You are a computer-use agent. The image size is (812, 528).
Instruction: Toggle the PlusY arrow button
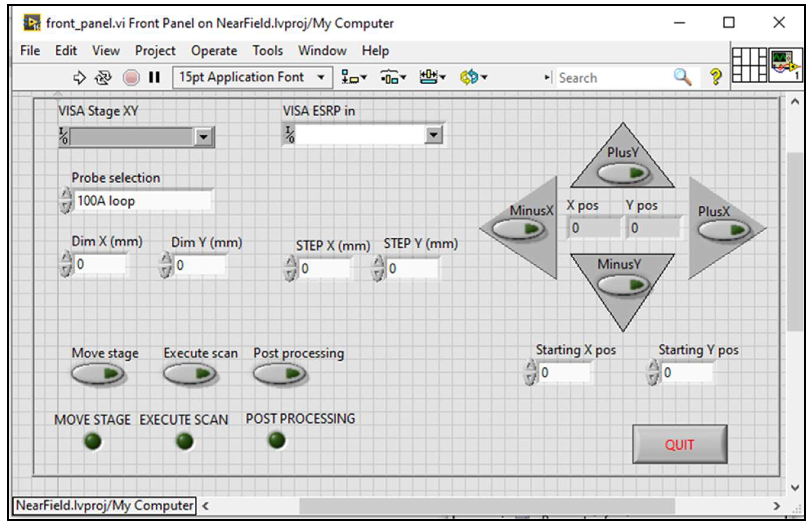[x=623, y=173]
